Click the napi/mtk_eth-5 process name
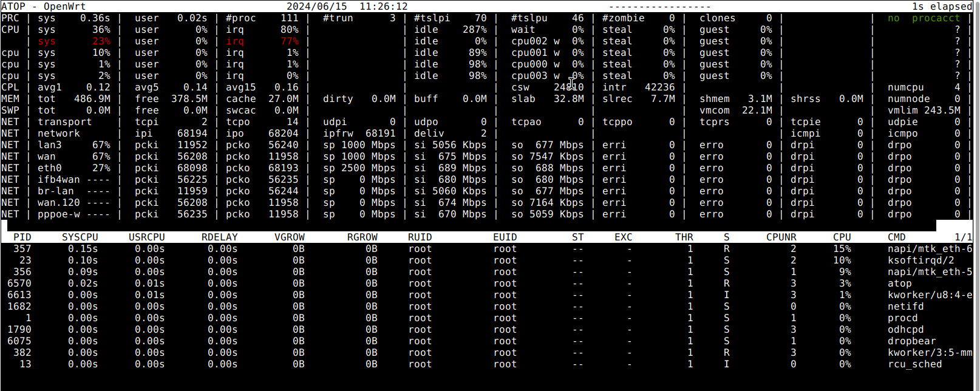The height and width of the screenshot is (391, 980). pyautogui.click(x=930, y=272)
